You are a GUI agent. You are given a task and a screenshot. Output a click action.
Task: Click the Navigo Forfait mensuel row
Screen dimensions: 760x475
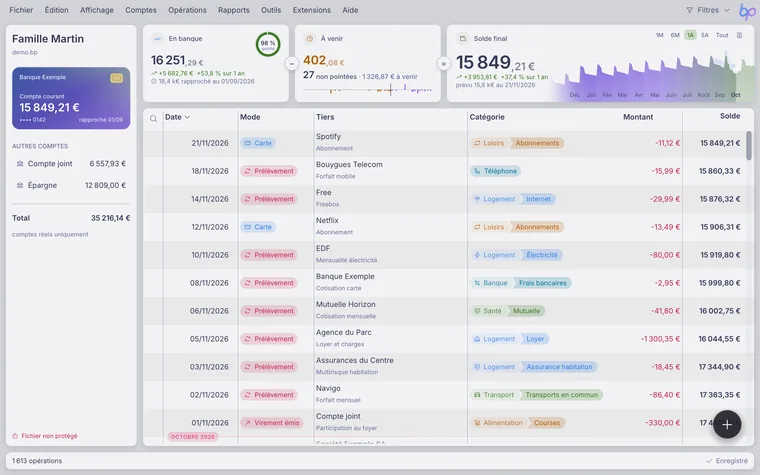pos(445,395)
